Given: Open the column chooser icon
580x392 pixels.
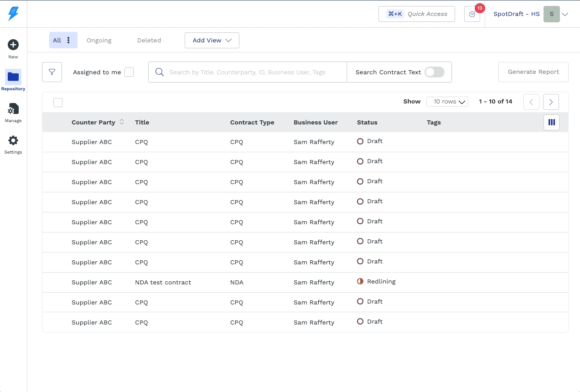Looking at the screenshot, I should pyautogui.click(x=551, y=122).
